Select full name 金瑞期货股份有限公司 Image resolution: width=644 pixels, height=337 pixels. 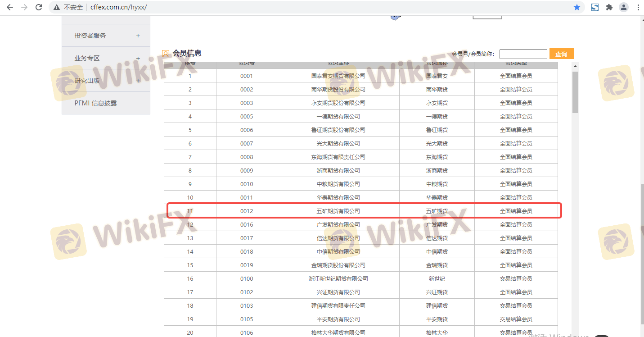pyautogui.click(x=338, y=265)
